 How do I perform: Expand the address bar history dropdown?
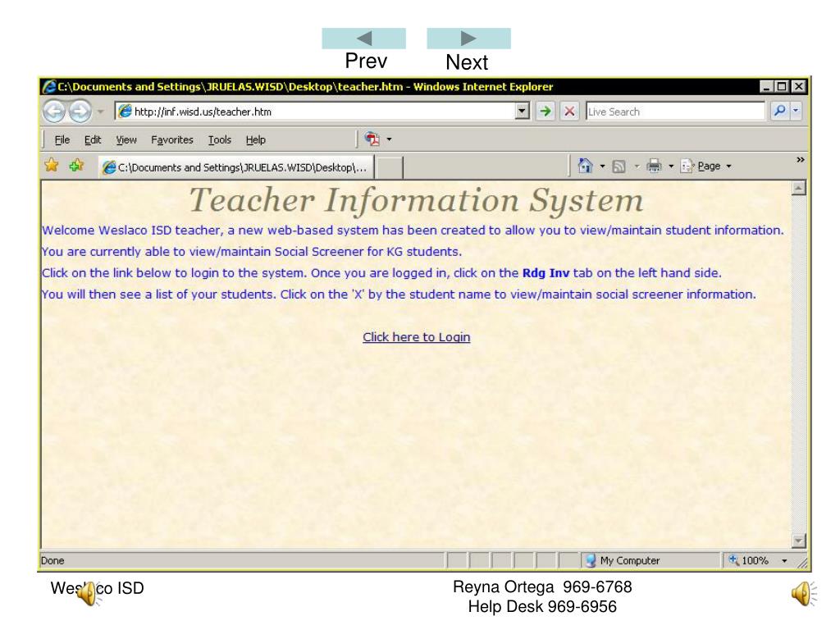(x=523, y=112)
